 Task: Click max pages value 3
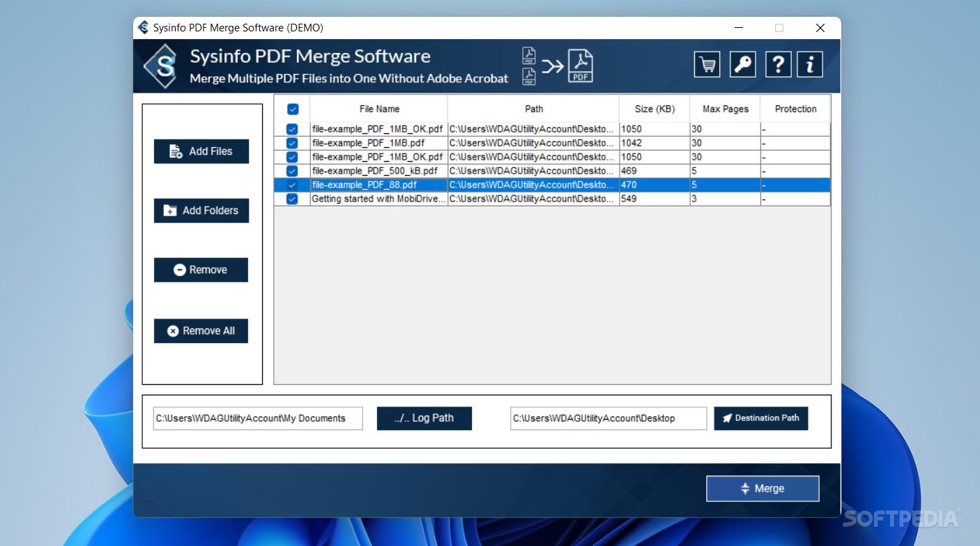pos(694,199)
